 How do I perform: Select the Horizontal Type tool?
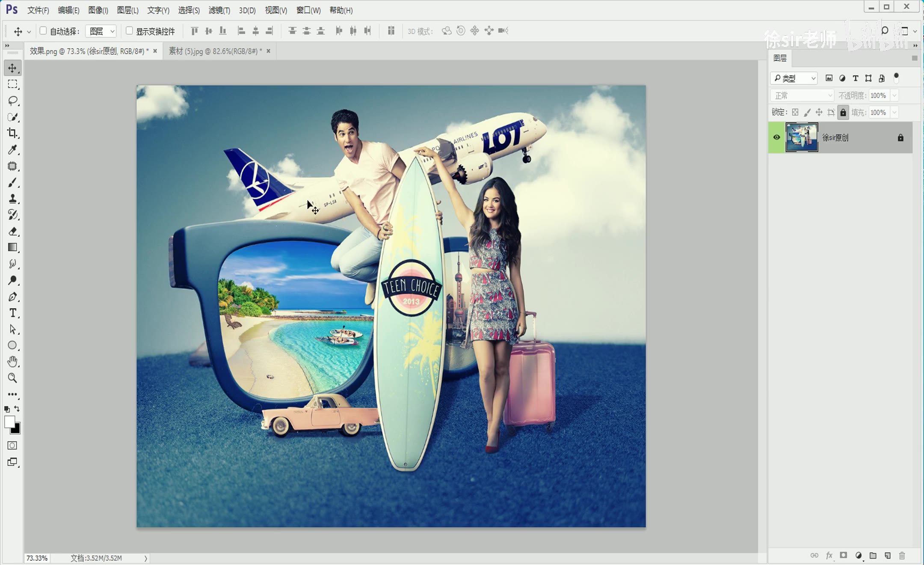click(12, 313)
